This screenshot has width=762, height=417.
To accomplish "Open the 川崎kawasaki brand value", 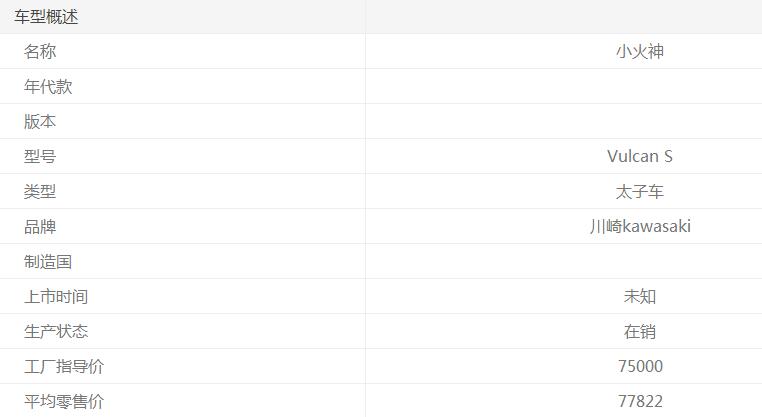I will 640,227.
